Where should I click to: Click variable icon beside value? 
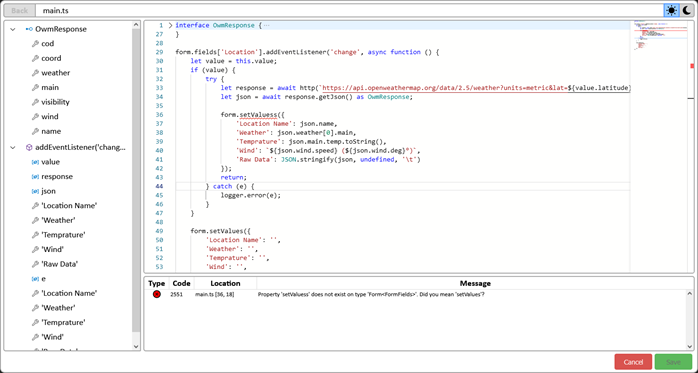pyautogui.click(x=35, y=162)
